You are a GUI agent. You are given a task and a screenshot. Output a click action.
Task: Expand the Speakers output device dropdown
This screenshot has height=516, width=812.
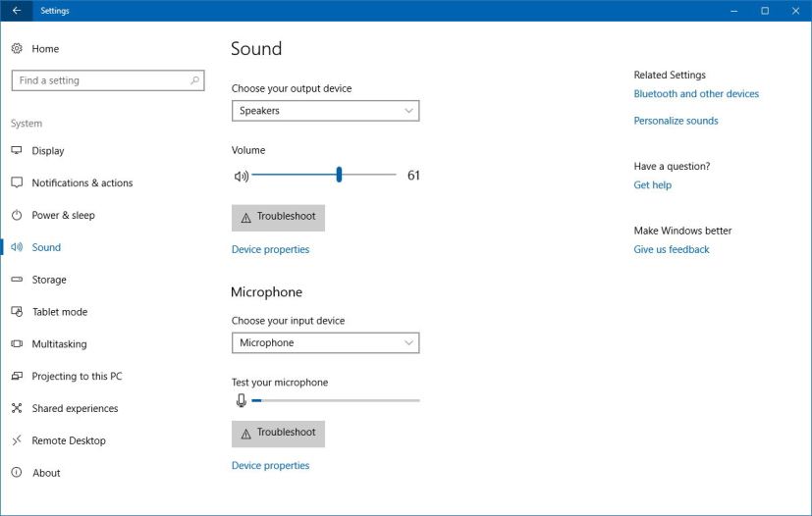pos(325,111)
